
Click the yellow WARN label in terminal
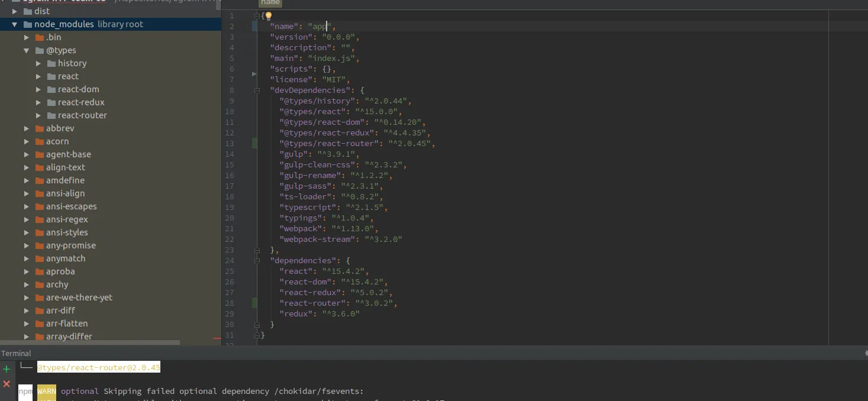47,392
